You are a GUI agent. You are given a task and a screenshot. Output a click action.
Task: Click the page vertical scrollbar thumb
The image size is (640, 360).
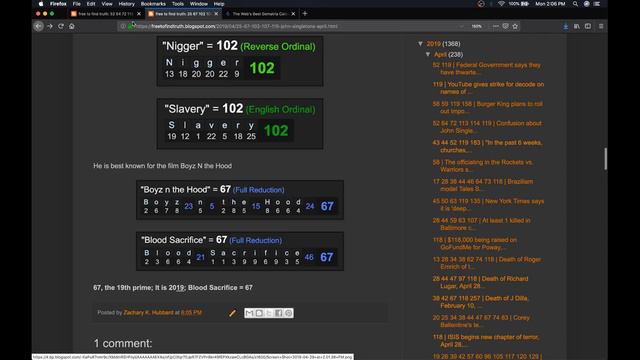point(605,158)
